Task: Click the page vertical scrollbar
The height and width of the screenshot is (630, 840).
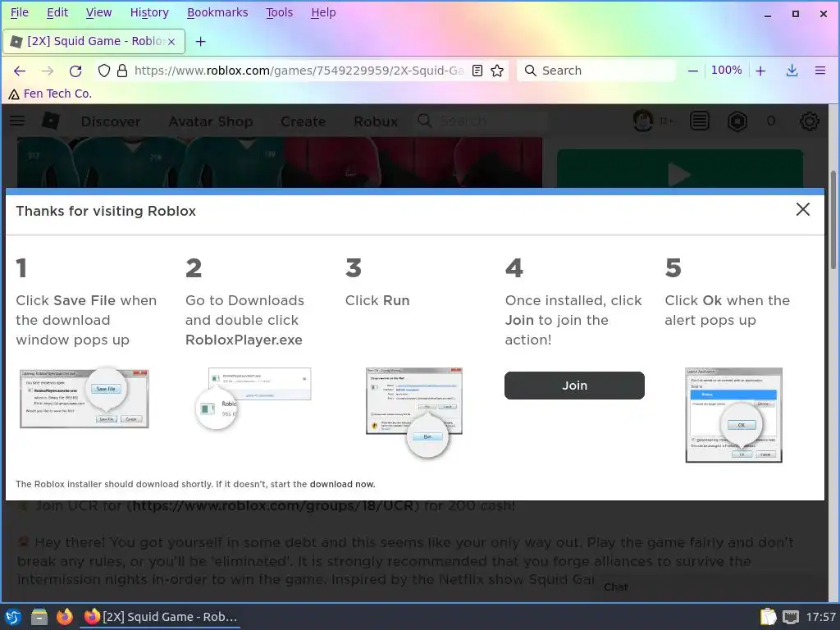Action: click(833, 220)
